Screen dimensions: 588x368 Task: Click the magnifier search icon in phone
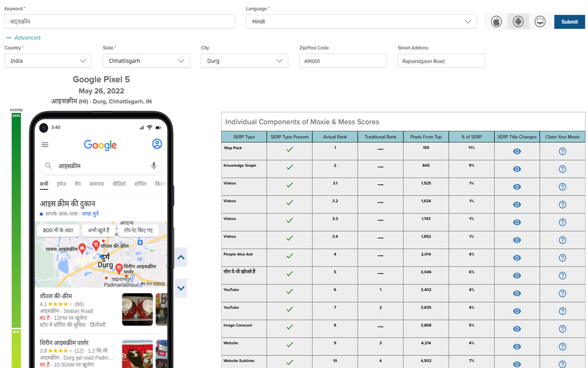coord(48,166)
